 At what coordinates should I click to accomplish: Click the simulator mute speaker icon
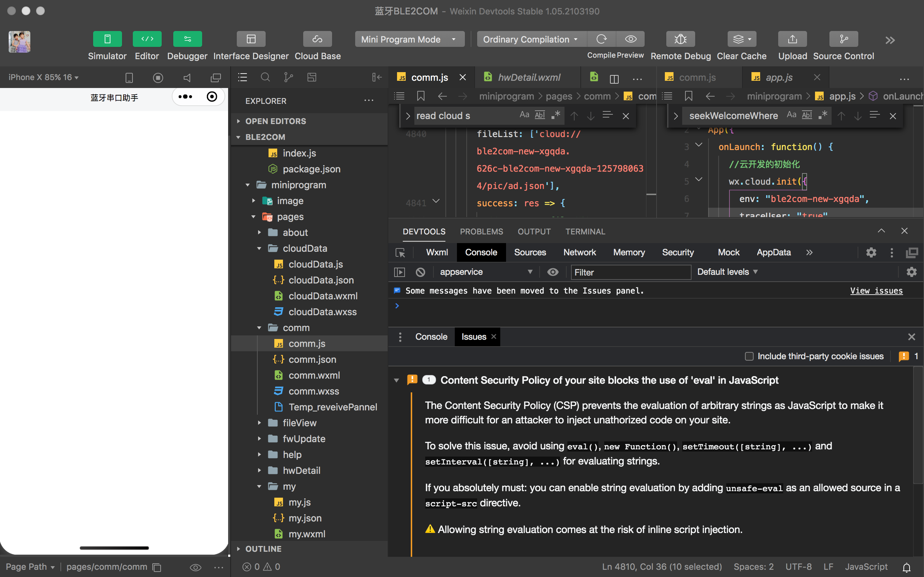coord(187,78)
